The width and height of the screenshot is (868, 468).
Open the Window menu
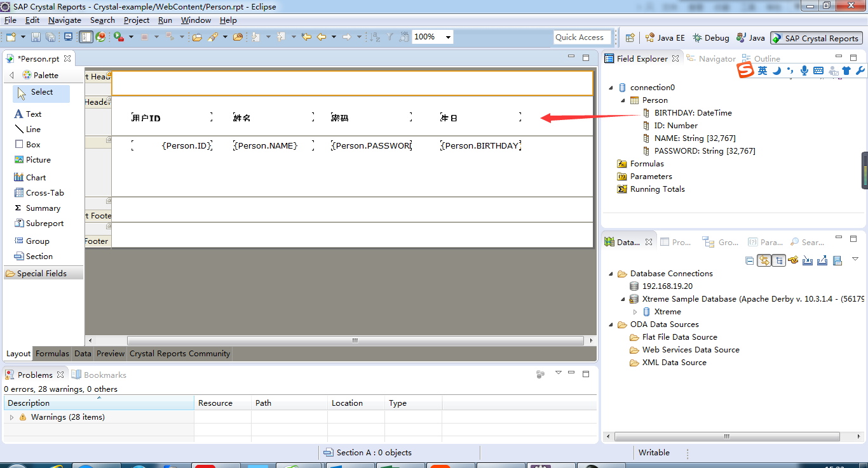click(196, 20)
